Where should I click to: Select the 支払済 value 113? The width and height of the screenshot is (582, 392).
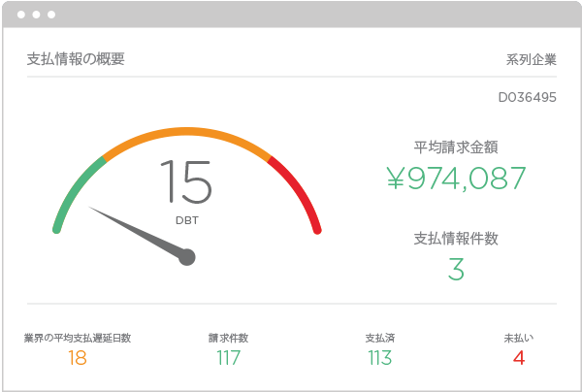[x=379, y=358]
